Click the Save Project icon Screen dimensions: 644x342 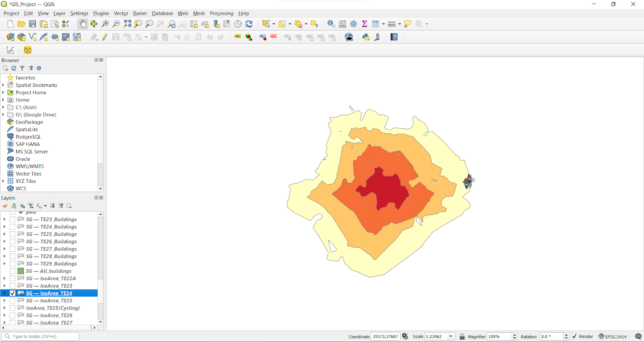click(x=33, y=24)
